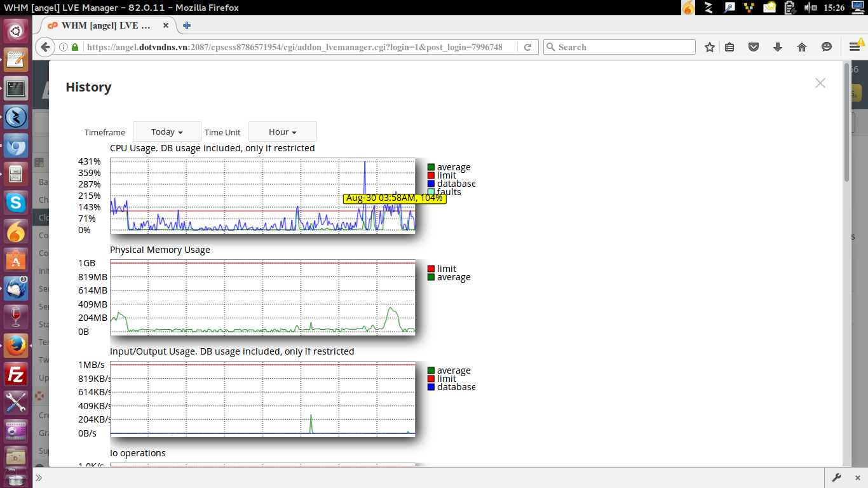Go to home page icon
The image size is (868, 488).
[802, 47]
